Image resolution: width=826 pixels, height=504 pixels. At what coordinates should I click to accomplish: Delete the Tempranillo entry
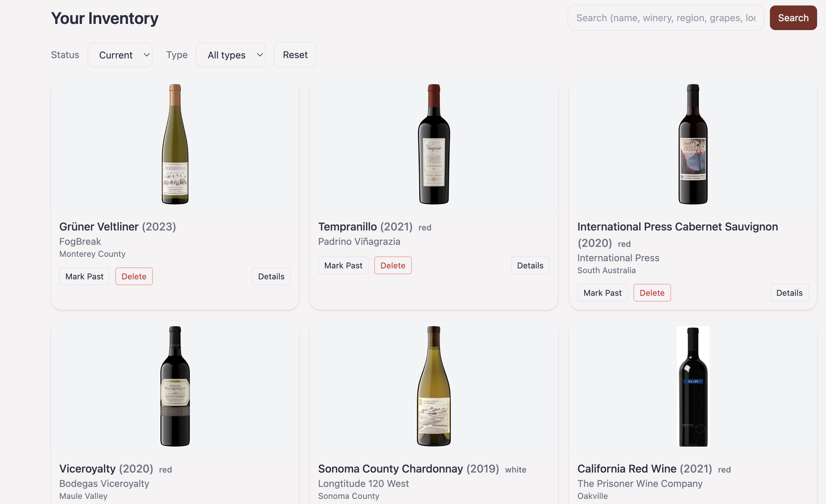coord(393,265)
